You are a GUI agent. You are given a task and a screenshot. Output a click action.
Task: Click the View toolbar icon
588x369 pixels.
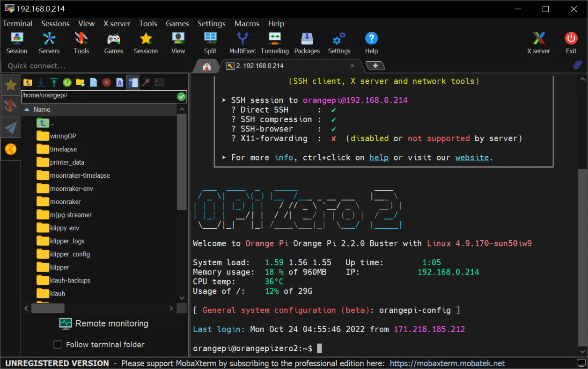(178, 43)
